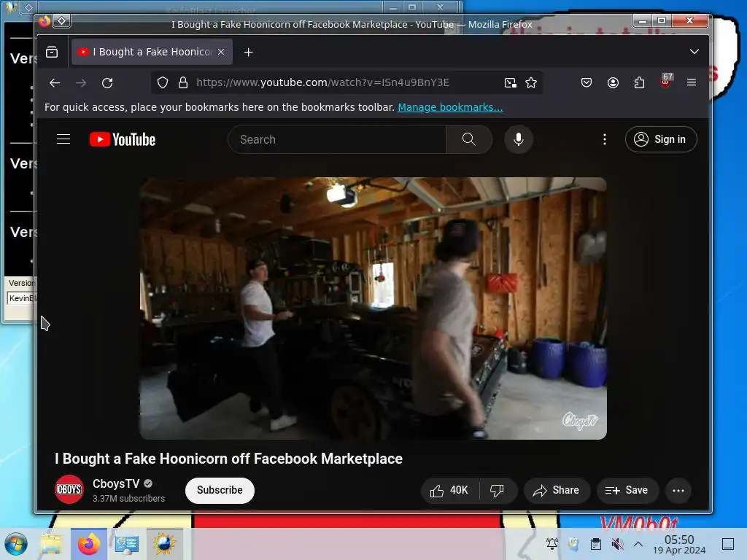Search with your voice microphone
The height and width of the screenshot is (560, 747).
tap(519, 139)
